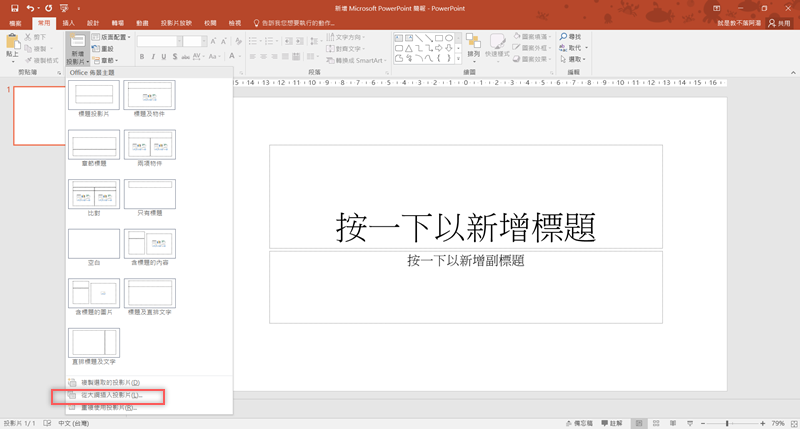Click the Share (共用) icon
Image resolution: width=800 pixels, height=429 pixels.
tap(772, 23)
